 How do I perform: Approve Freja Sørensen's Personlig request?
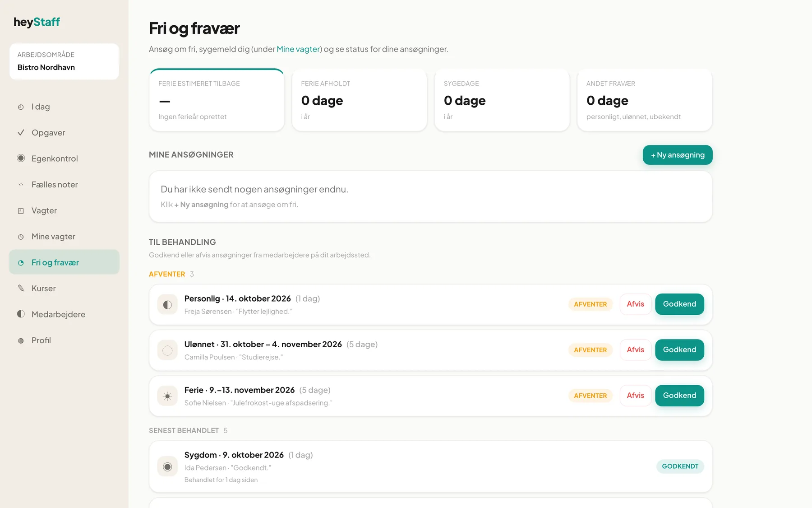tap(679, 304)
